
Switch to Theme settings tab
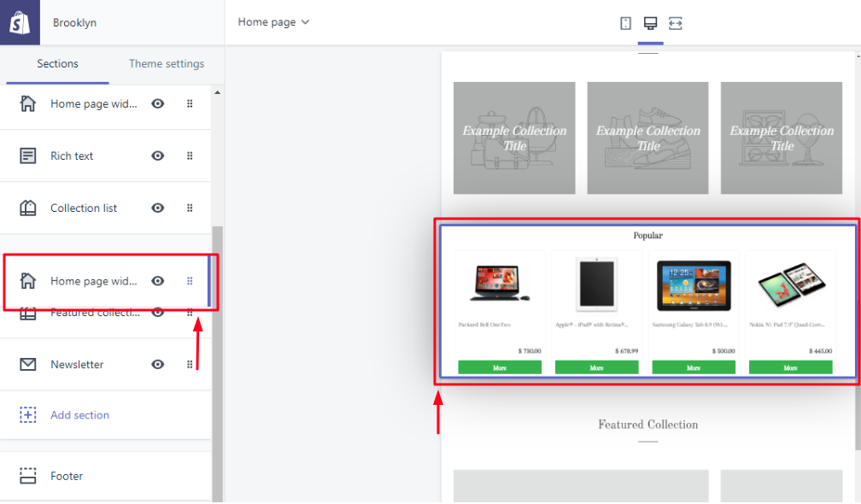pos(167,64)
